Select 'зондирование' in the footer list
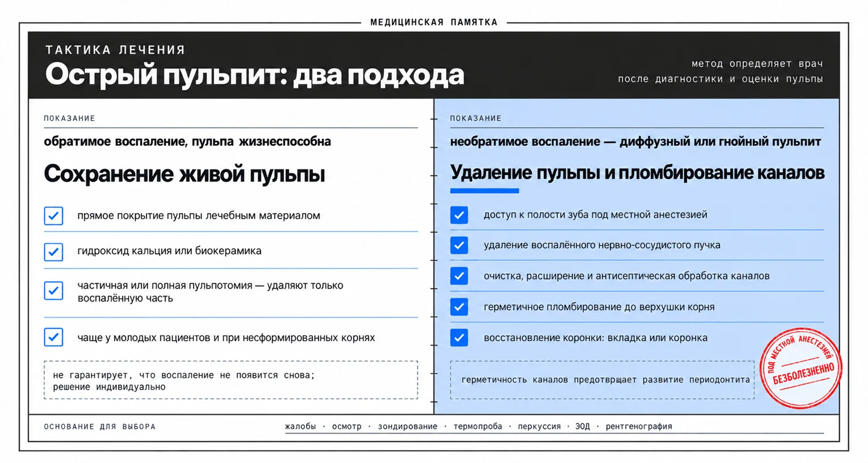This screenshot has width=868, height=463. 408,427
